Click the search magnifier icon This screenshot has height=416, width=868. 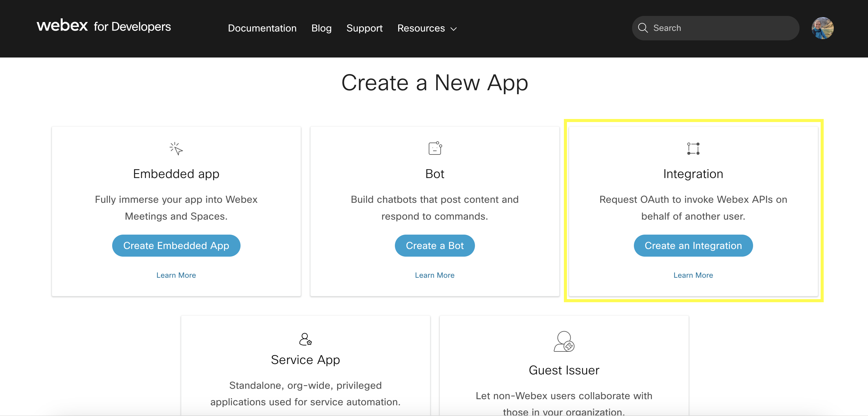click(643, 28)
